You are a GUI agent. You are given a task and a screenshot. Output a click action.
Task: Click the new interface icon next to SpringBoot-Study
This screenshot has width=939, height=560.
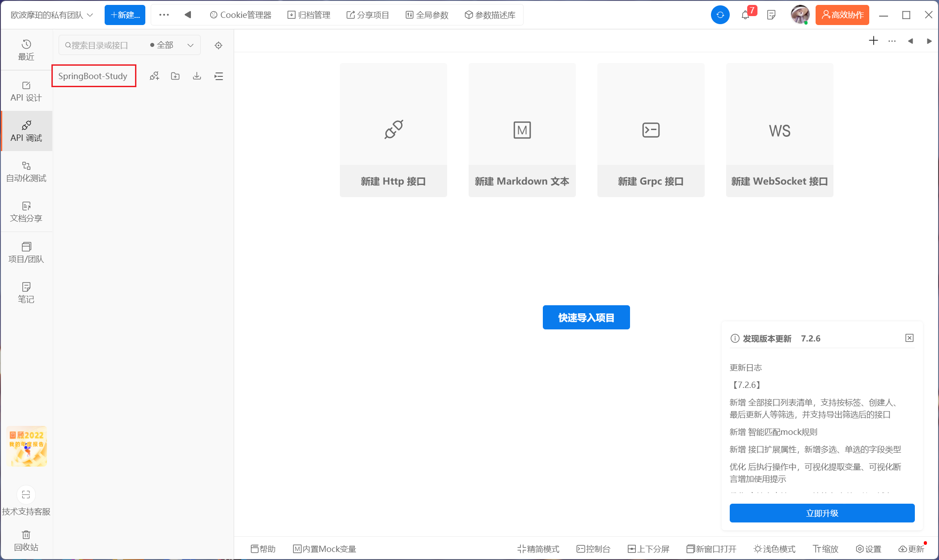point(154,76)
